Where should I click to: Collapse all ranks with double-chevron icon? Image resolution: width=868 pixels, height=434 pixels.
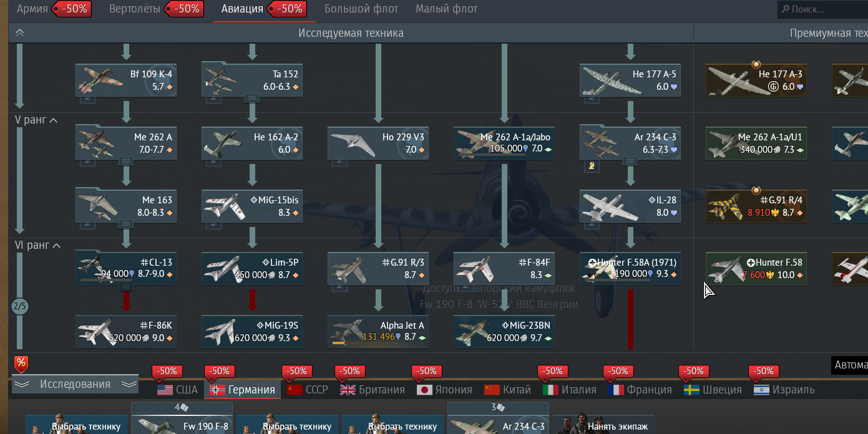coord(19,33)
